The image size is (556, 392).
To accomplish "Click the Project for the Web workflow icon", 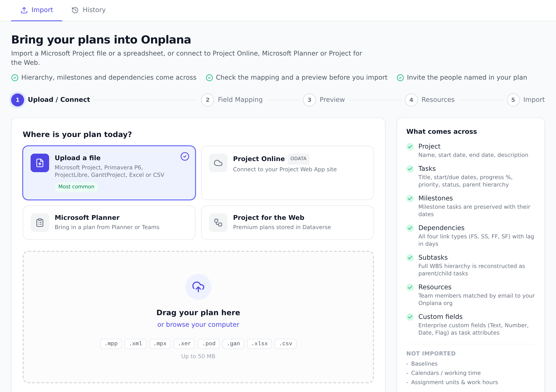I will click(218, 222).
